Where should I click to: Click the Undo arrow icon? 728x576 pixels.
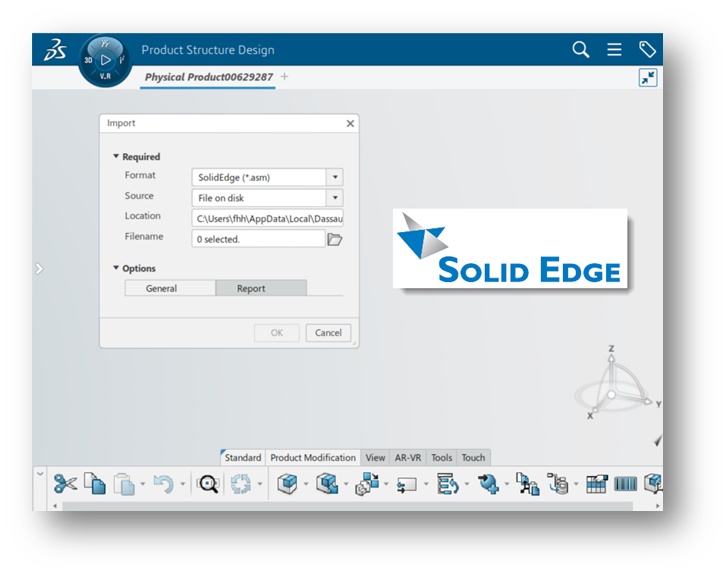point(163,484)
